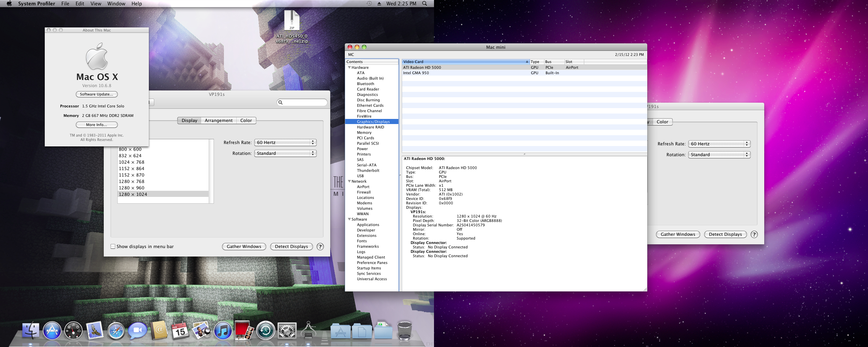
Task: Select Color tab in right VP191s window
Action: click(x=662, y=122)
